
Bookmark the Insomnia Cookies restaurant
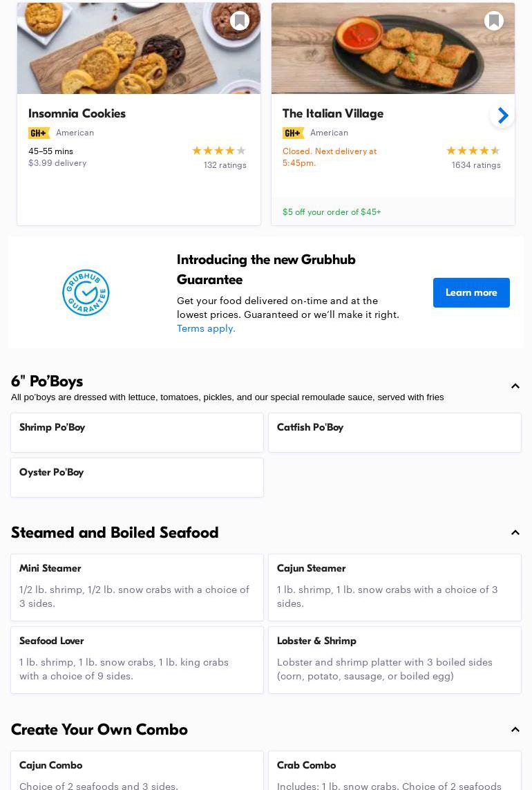click(239, 21)
